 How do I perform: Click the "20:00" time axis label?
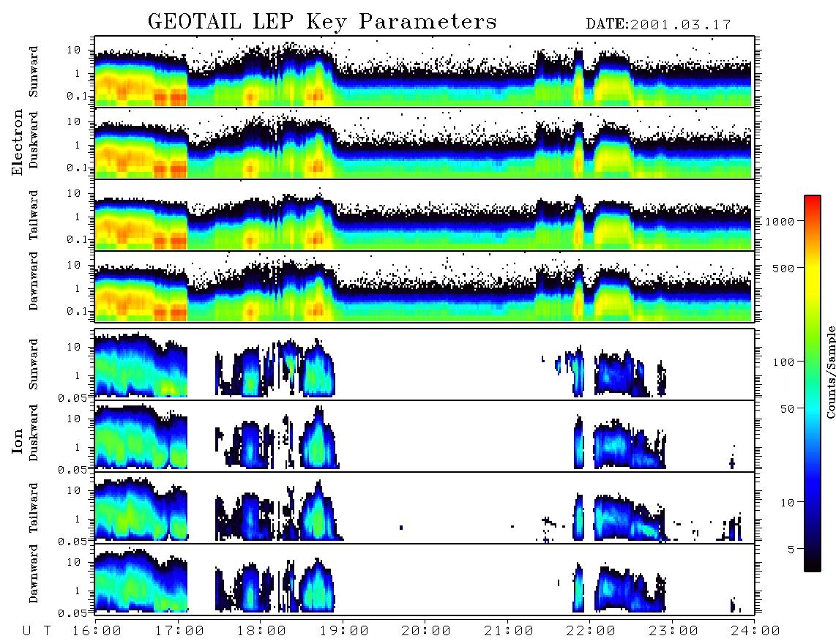click(426, 631)
